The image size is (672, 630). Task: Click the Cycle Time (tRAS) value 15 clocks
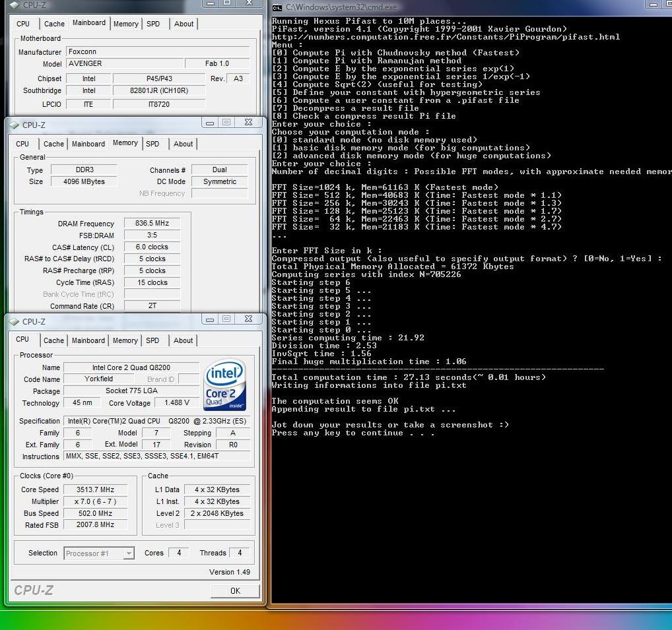[152, 282]
